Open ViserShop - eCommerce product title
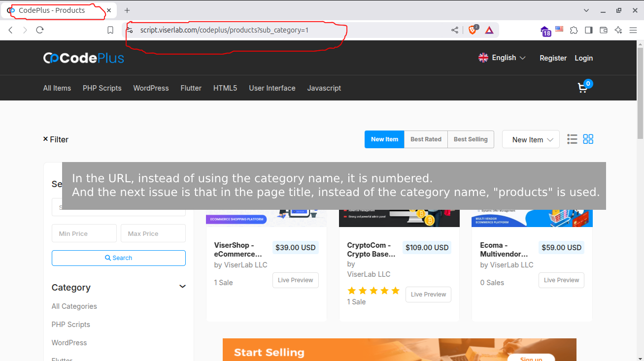The image size is (644, 361). coord(238,250)
